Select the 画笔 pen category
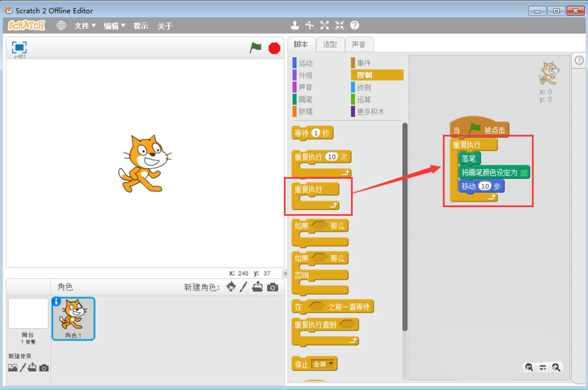This screenshot has width=588, height=390. click(303, 99)
